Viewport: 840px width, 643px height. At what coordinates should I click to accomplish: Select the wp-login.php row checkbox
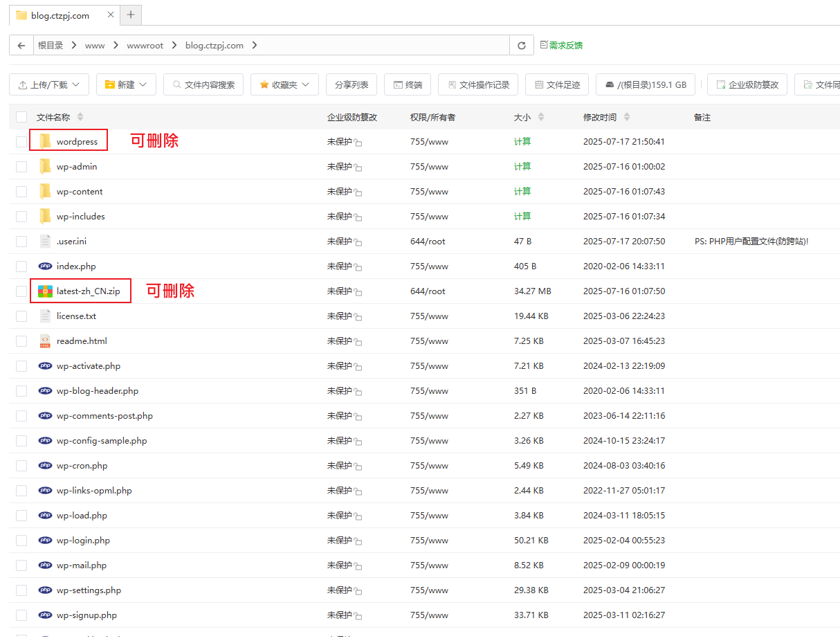coord(21,541)
